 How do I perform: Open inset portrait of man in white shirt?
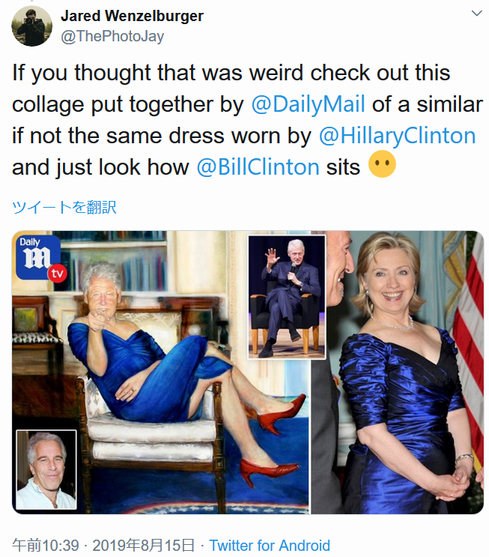[x=46, y=470]
